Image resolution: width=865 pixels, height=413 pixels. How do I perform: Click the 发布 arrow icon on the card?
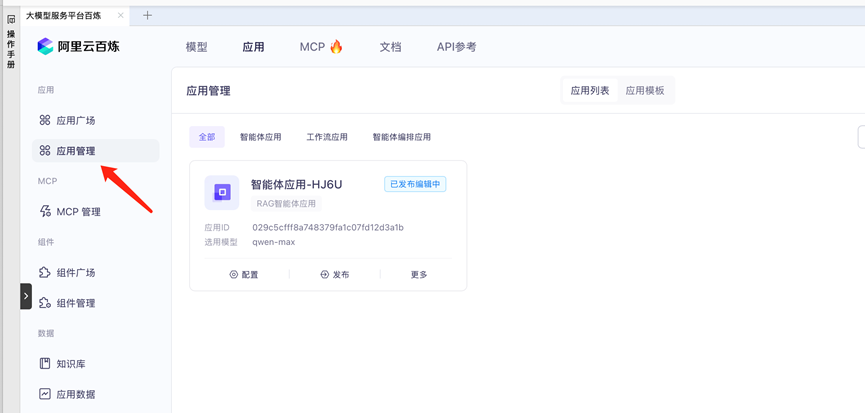point(324,275)
